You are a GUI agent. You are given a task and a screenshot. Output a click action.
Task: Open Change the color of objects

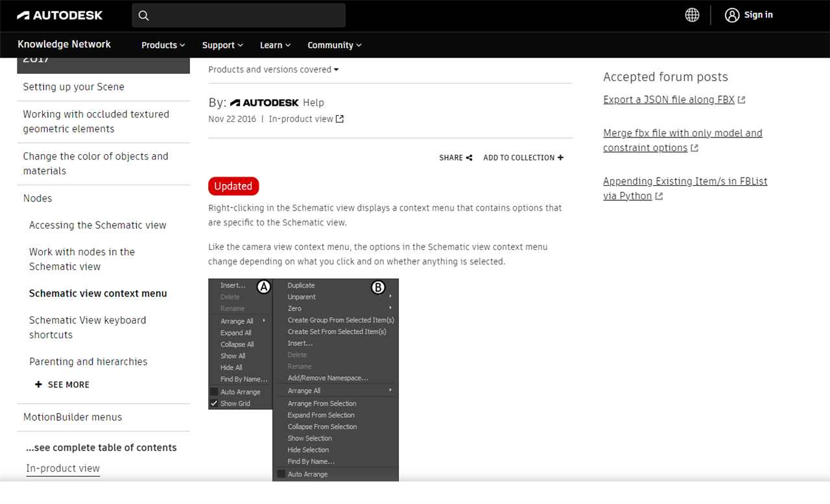point(95,163)
